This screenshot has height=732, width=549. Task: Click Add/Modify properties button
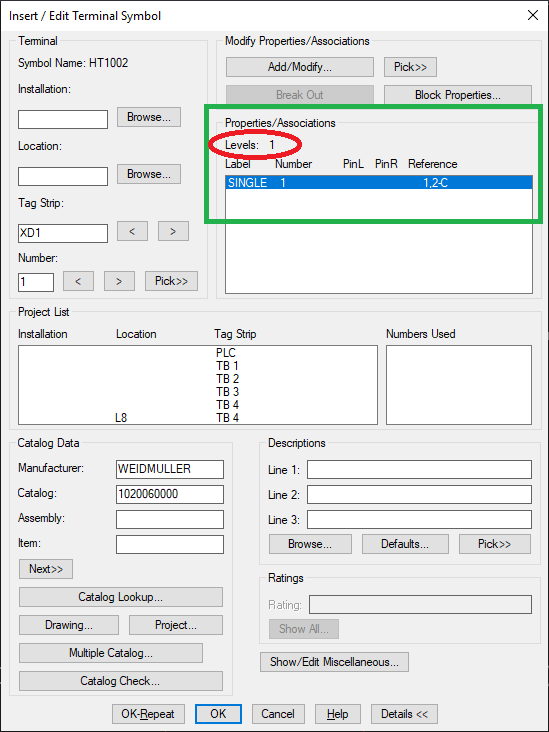[300, 67]
